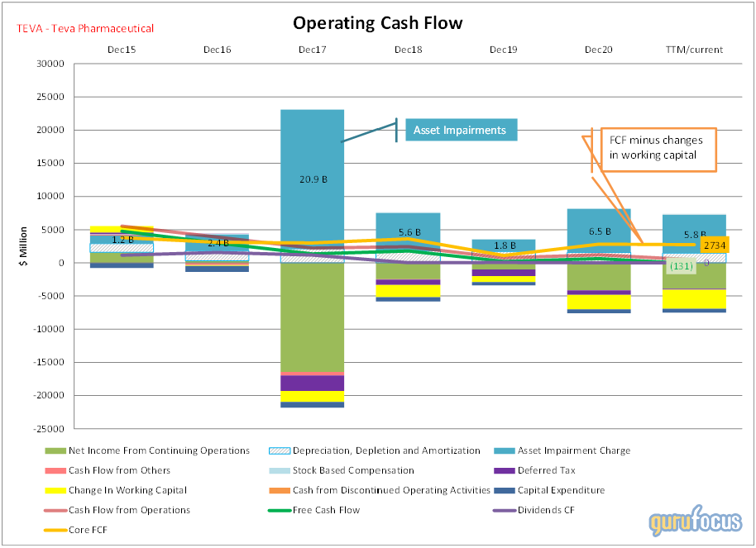Click the 20.9 B data label in Dec17
The height and width of the screenshot is (548, 756).
(x=313, y=179)
